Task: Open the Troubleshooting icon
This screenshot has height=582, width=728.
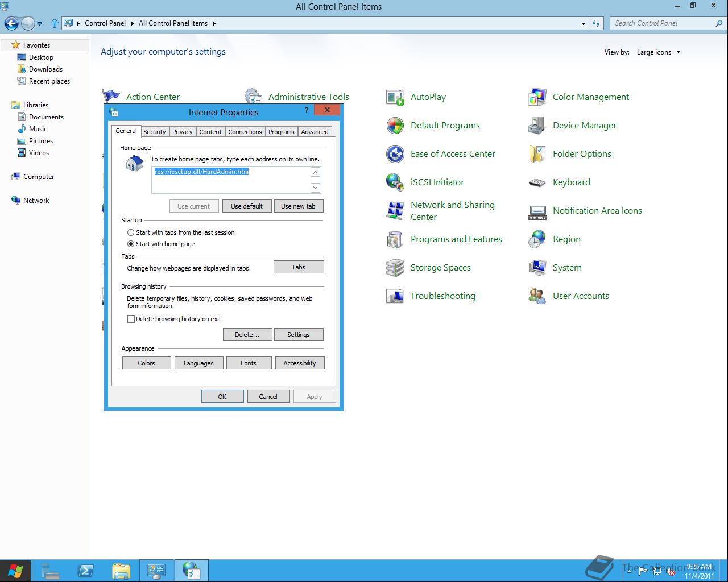Action: [395, 296]
